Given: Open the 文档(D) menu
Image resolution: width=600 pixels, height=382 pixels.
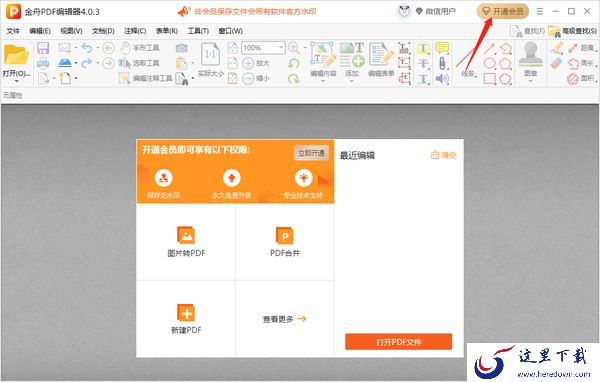Looking at the screenshot, I should (x=103, y=31).
